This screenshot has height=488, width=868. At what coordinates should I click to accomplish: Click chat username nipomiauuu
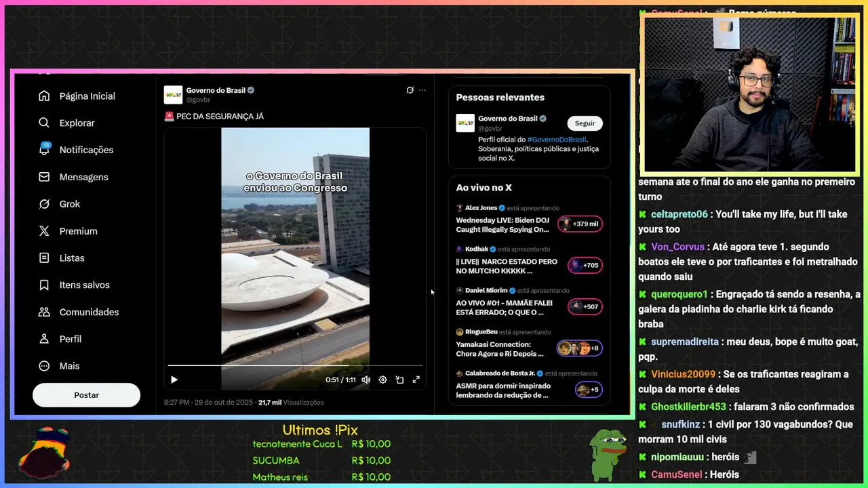tap(678, 457)
